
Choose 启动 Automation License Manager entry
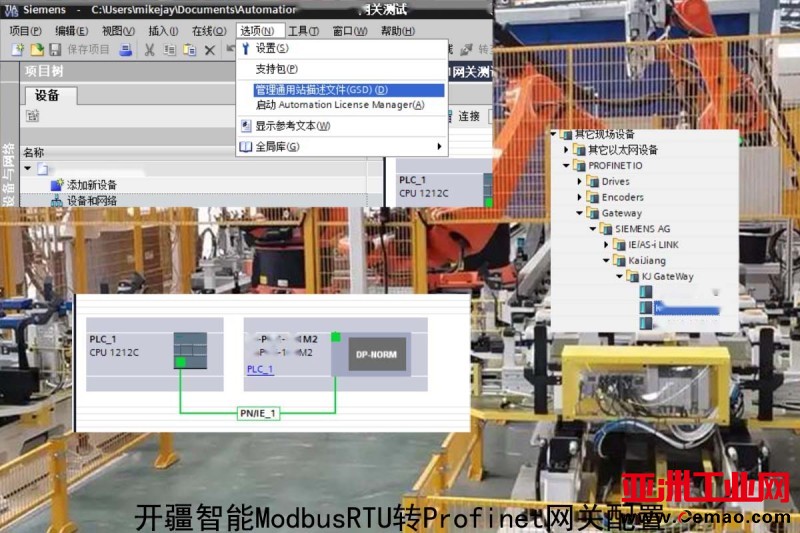(340, 105)
